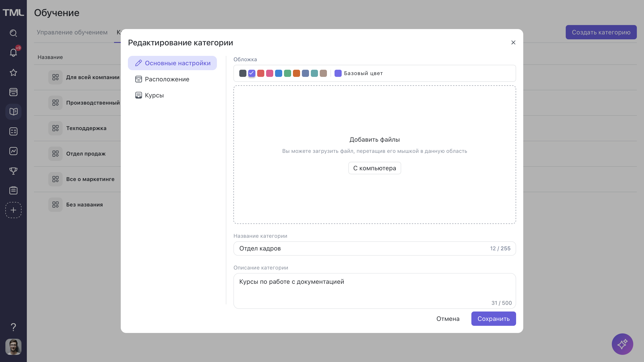Image resolution: width=644 pixels, height=362 pixels.
Task: Click the trophy achievements sidebar icon
Action: (13, 171)
